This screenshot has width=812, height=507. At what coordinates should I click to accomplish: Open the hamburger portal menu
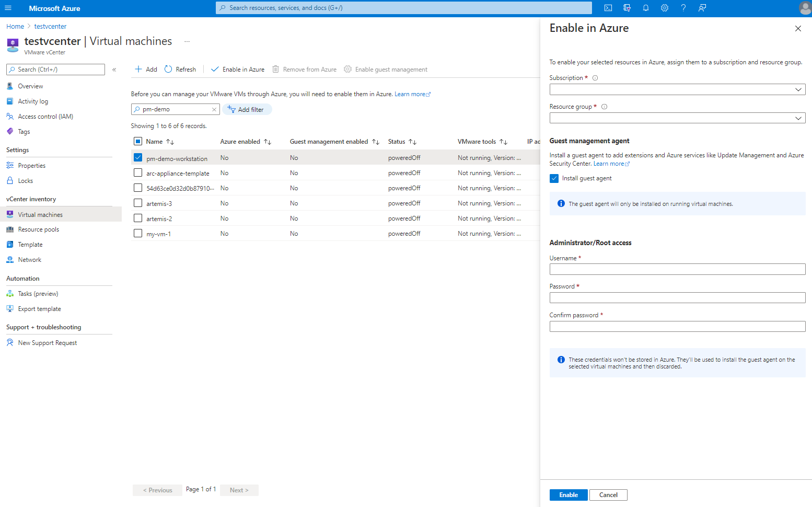[8, 8]
